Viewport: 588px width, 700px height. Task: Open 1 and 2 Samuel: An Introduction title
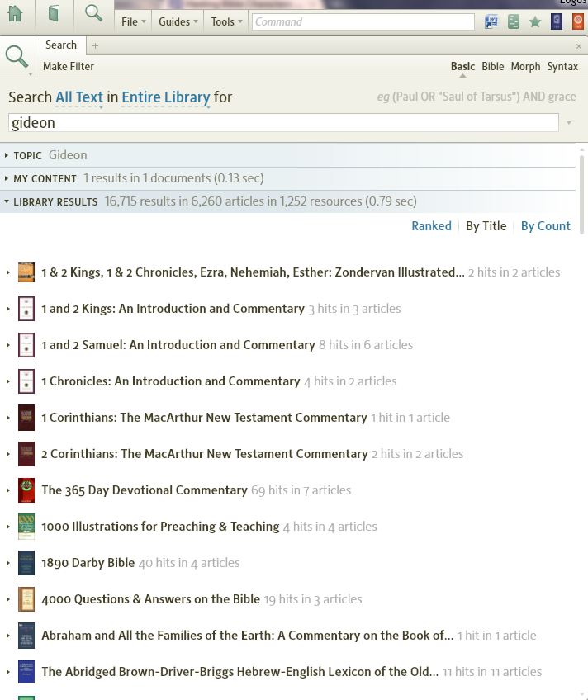(178, 345)
